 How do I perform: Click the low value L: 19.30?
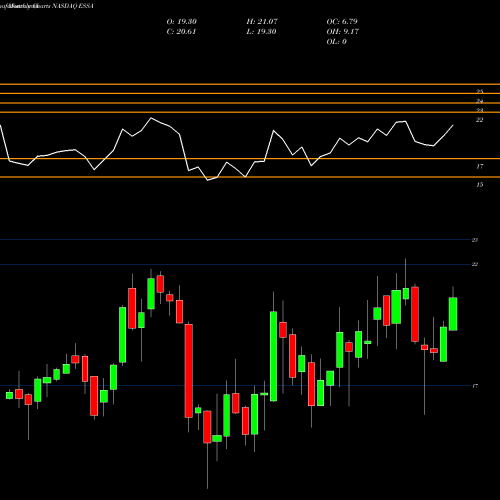click(262, 32)
